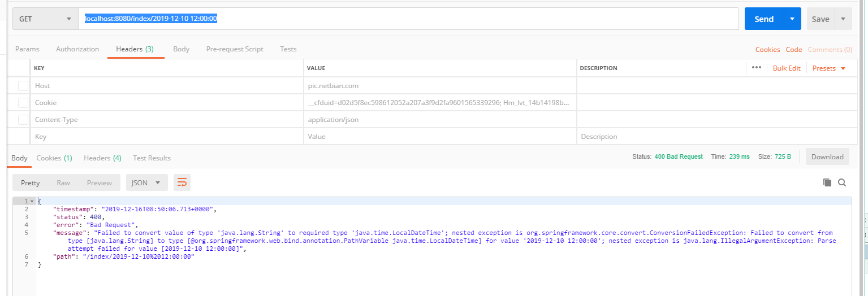The width and height of the screenshot is (868, 296).
Task: Send the request
Action: point(763,19)
